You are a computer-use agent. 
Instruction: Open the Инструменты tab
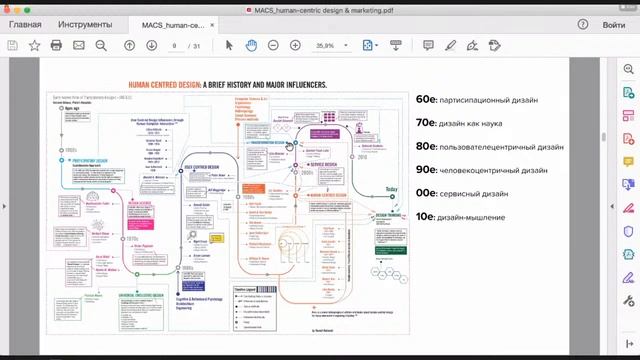85,24
